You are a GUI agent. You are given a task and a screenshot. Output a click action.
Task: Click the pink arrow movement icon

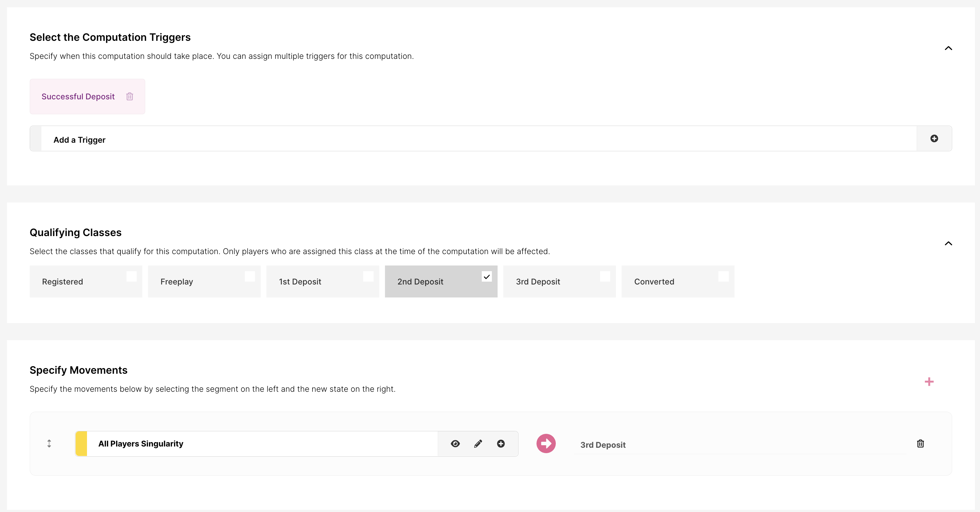point(546,443)
